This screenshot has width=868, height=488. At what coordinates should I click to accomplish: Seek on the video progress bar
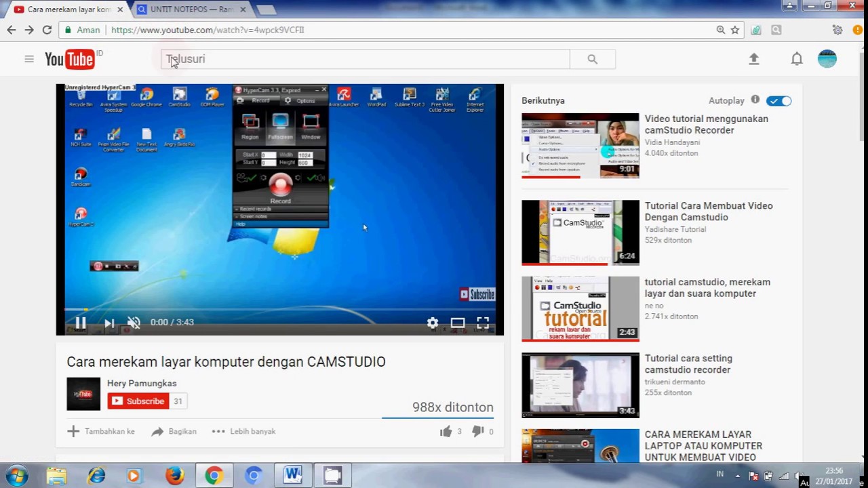[279, 310]
